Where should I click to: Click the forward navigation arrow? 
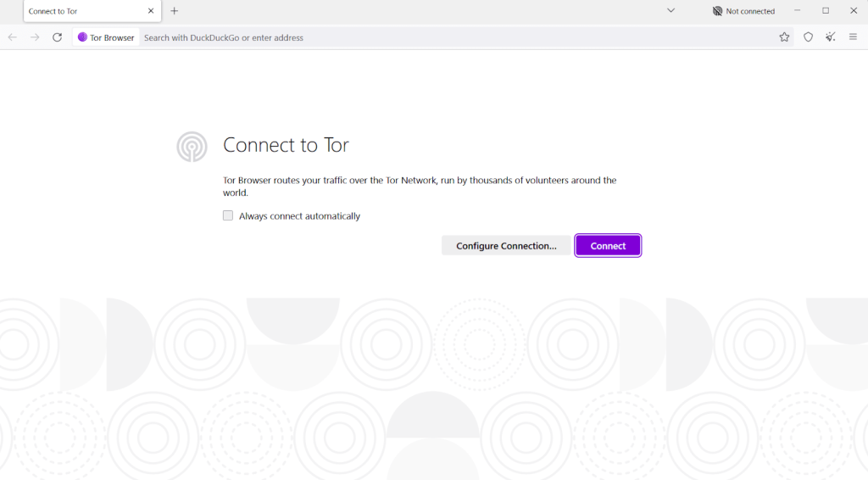click(x=35, y=37)
